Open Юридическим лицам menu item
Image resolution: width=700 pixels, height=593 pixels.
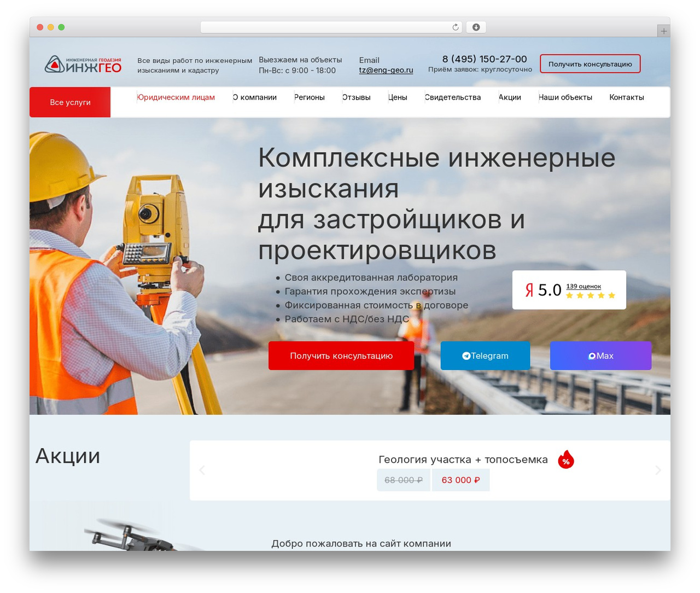(176, 97)
